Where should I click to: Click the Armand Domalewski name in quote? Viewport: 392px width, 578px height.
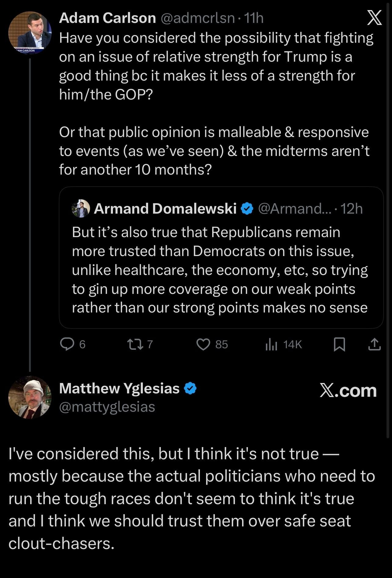pyautogui.click(x=165, y=209)
